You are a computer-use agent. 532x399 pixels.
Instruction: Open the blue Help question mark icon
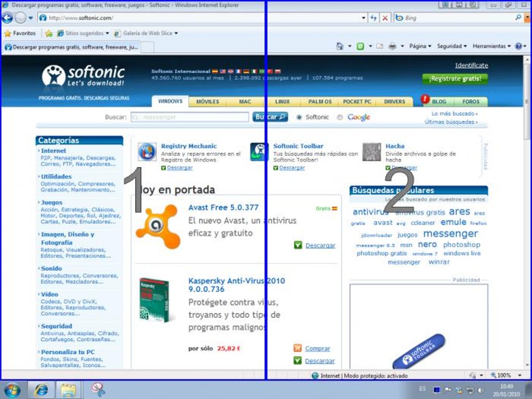point(518,46)
